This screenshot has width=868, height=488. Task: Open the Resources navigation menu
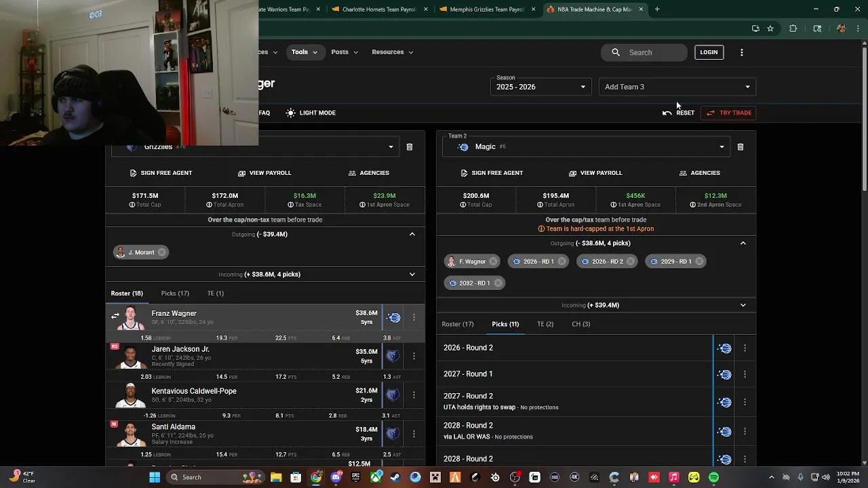(392, 52)
